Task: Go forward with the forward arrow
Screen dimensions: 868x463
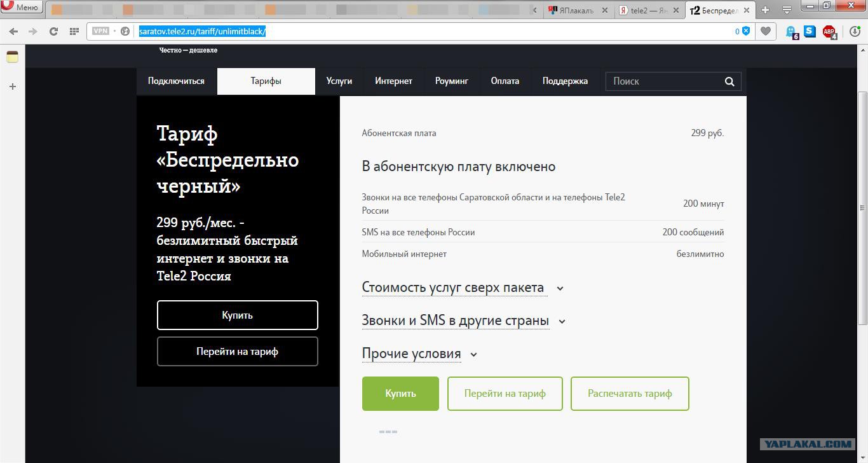Action: tap(32, 31)
